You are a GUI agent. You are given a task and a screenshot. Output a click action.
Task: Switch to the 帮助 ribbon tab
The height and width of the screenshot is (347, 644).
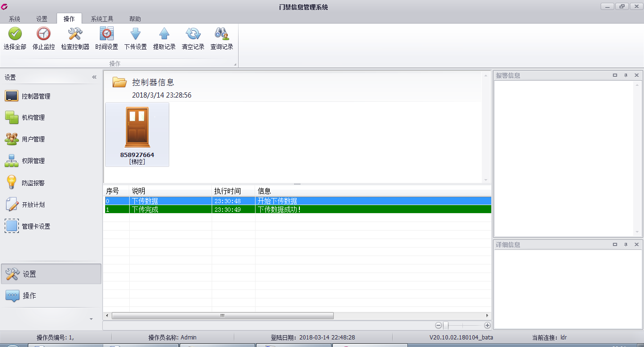pyautogui.click(x=135, y=19)
